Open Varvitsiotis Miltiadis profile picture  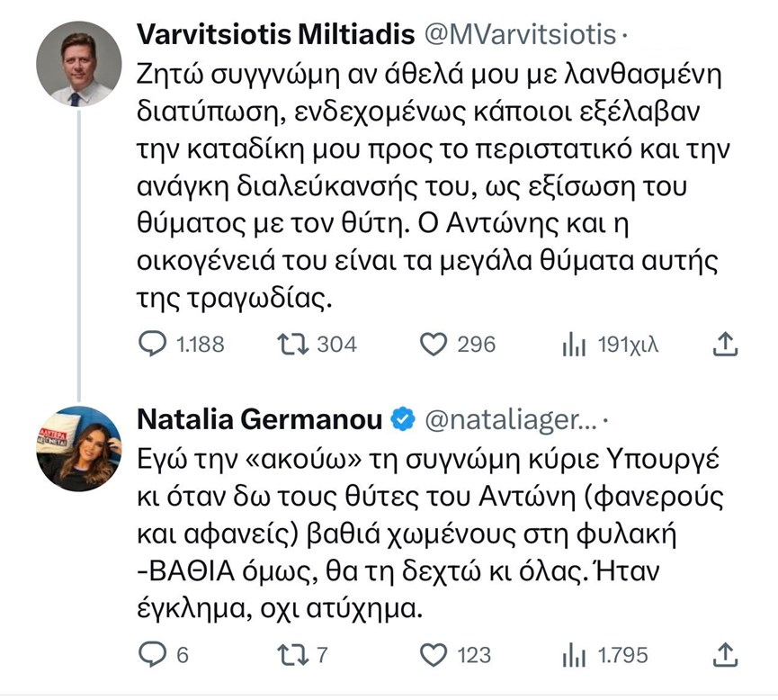pyautogui.click(x=78, y=64)
